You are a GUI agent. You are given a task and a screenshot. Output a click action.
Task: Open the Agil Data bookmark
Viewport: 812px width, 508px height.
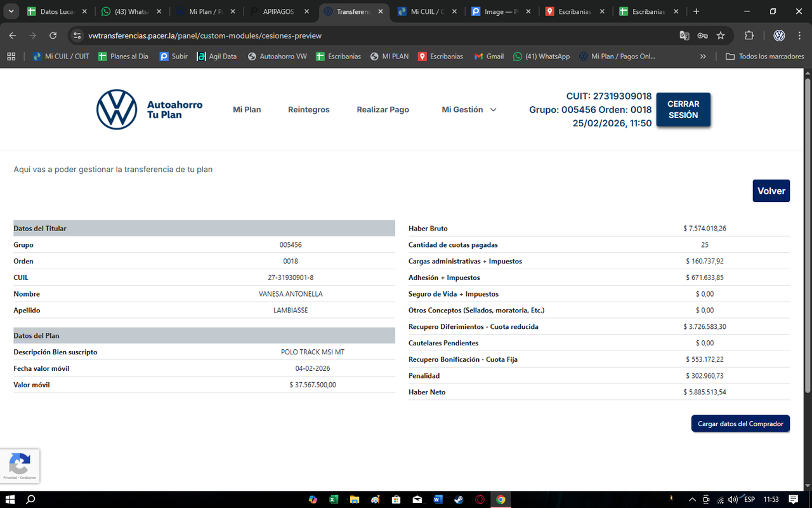click(217, 57)
